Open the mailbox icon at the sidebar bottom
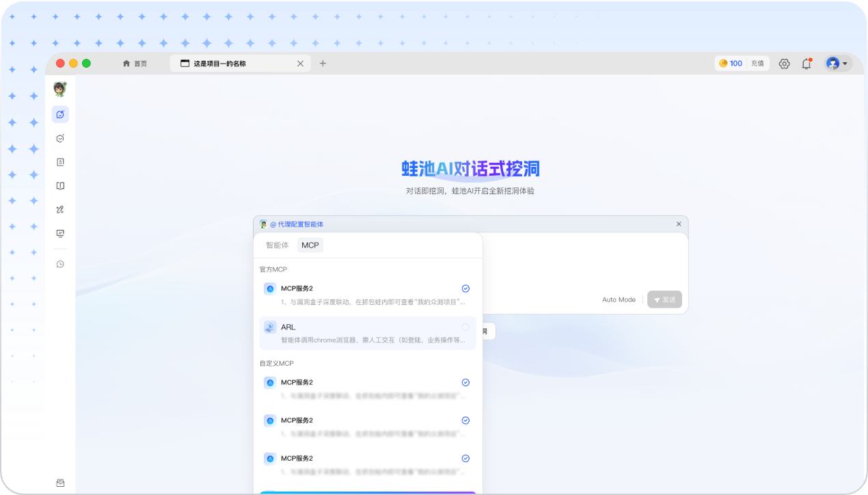868x495 pixels. (60, 483)
